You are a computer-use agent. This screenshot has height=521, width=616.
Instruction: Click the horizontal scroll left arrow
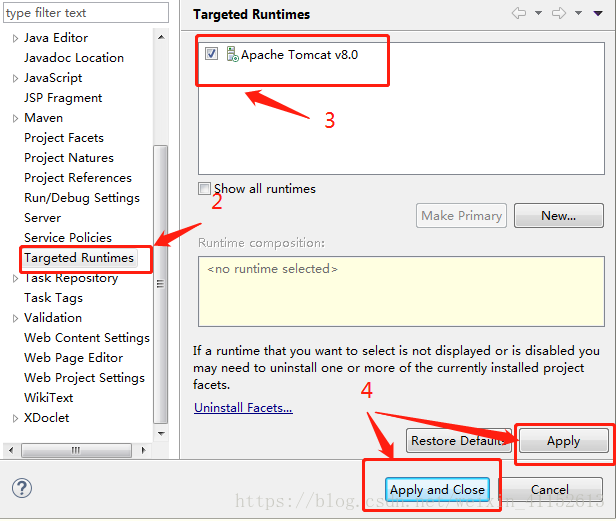point(11,450)
